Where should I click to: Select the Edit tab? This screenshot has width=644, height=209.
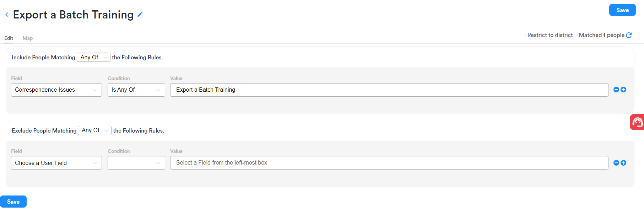(9, 38)
